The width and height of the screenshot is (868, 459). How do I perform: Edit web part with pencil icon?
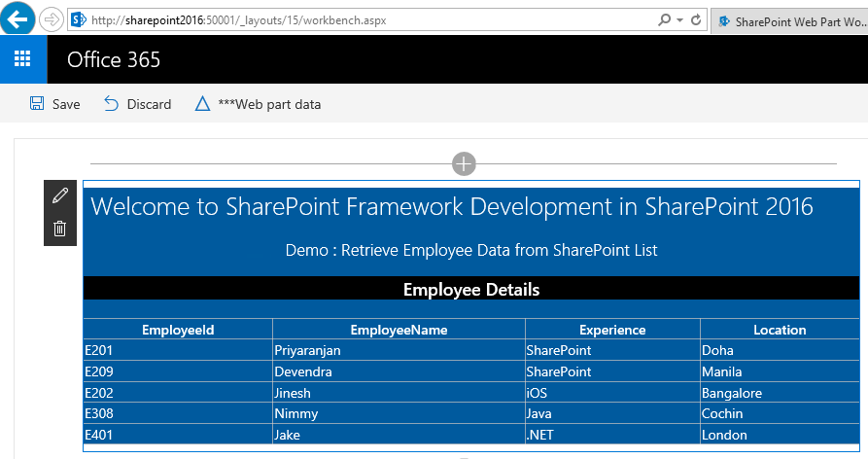coord(60,195)
